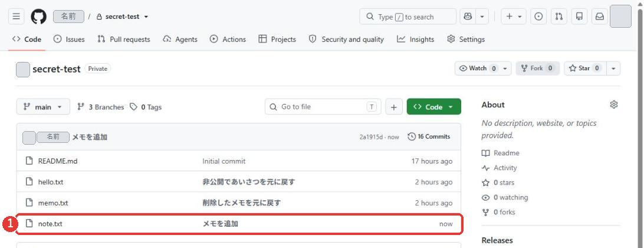Open the notifications inbox icon
This screenshot has height=248, width=644.
click(x=600, y=17)
